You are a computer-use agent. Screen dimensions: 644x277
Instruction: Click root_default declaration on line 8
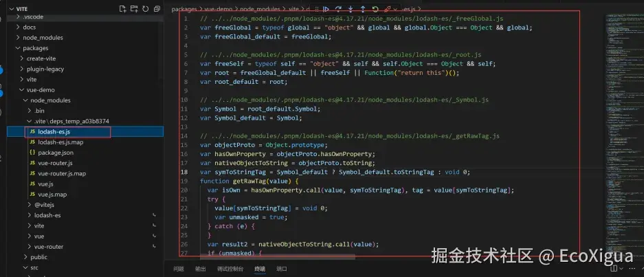(235, 82)
